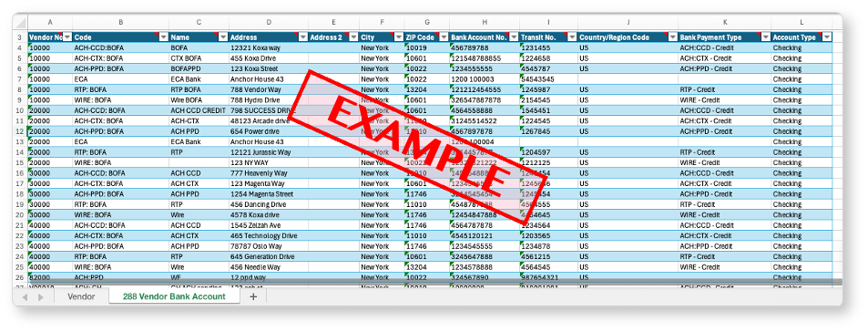
Task: Click the previous sheet navigation arrow
Action: click(x=25, y=297)
